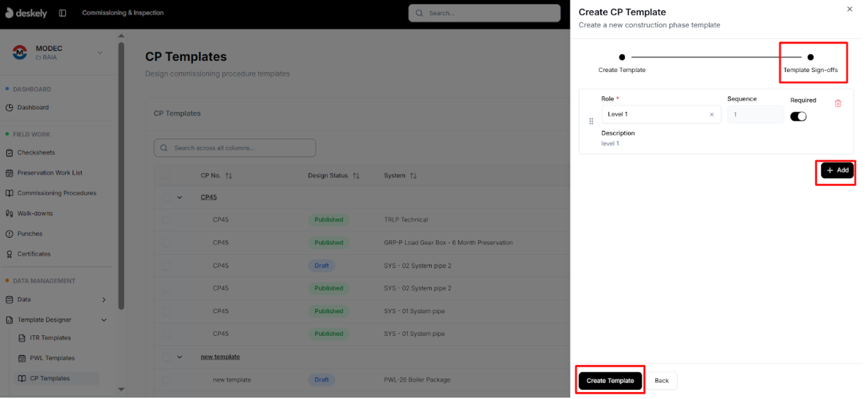868x399 pixels.
Task: Check the select-all checkbox in the table header
Action: point(166,175)
